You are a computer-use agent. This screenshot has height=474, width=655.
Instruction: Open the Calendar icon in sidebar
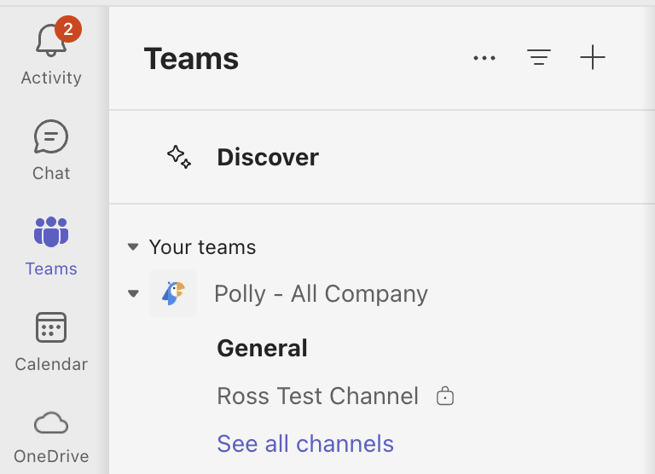click(51, 327)
